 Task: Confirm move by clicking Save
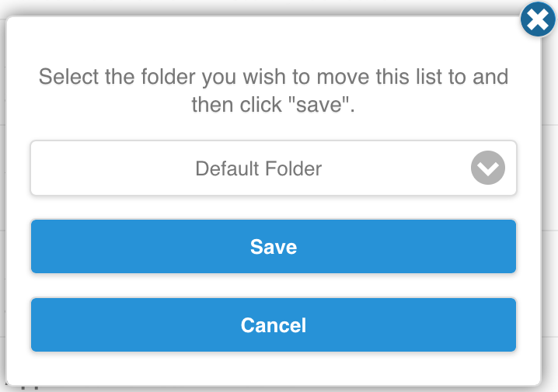273,247
